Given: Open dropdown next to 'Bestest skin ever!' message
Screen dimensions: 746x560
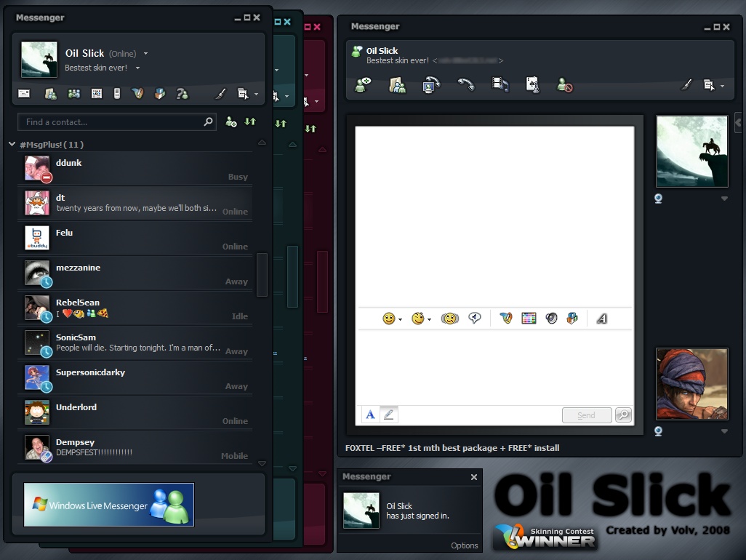Looking at the screenshot, I should [137, 68].
